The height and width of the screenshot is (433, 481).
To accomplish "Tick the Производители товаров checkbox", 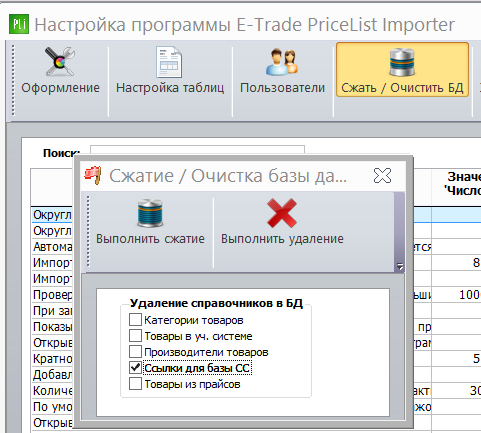I will [135, 352].
